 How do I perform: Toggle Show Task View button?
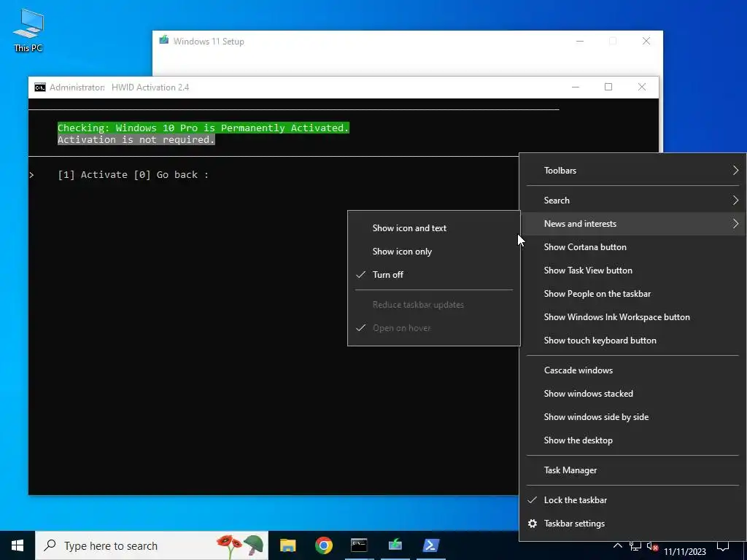click(632, 271)
